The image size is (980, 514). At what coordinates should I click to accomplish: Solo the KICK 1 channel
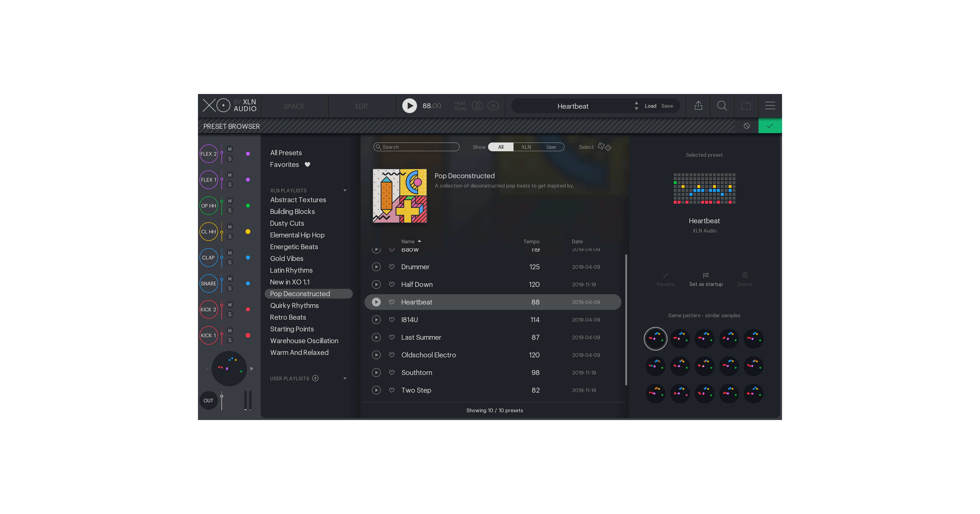(229, 340)
